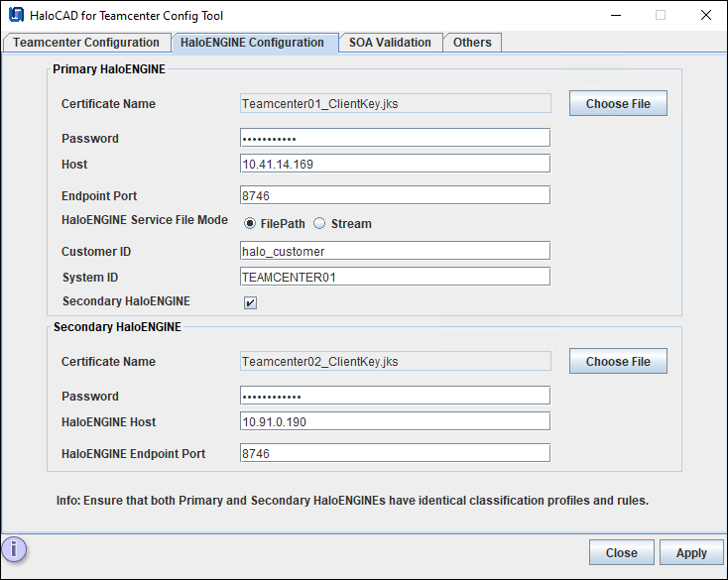Screen dimensions: 728x580
Task: Click the 'Primary HaloENGINE' group title
Action: coord(109,69)
